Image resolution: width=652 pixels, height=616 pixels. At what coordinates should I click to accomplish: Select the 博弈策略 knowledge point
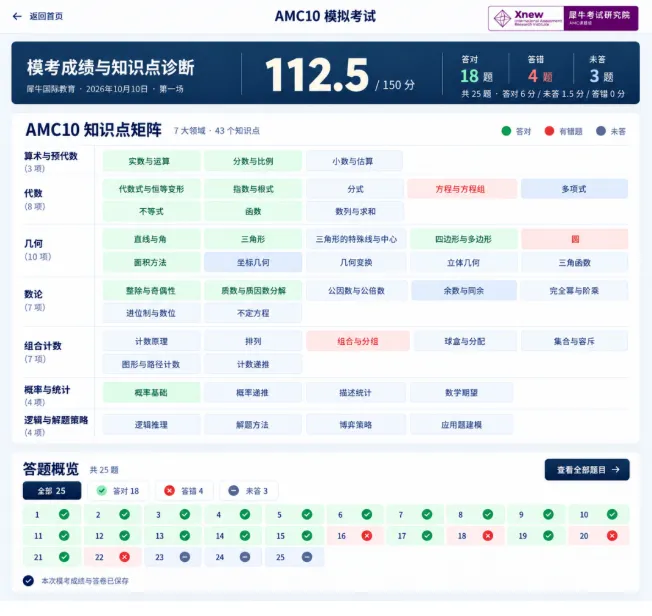356,425
